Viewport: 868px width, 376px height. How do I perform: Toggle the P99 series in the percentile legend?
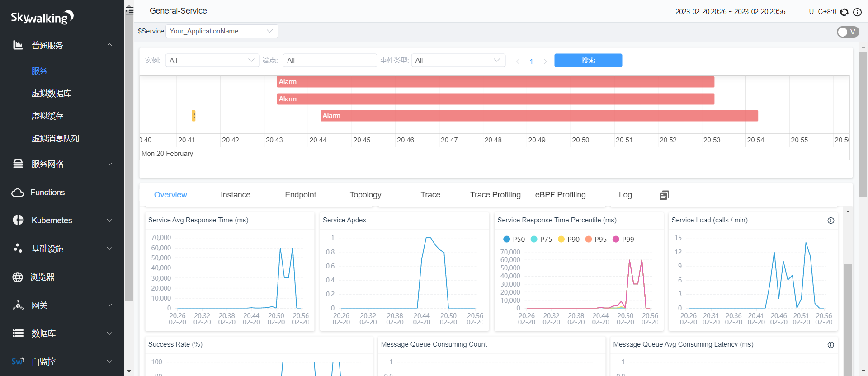click(x=623, y=239)
